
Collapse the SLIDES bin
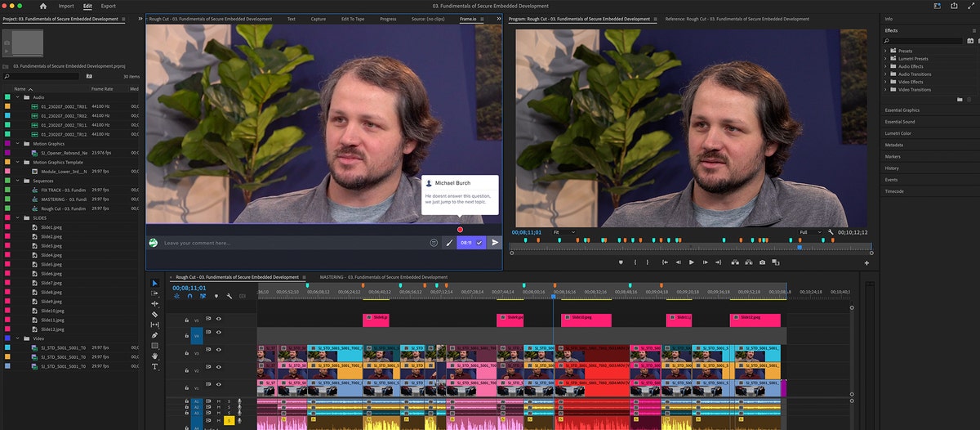[18, 217]
